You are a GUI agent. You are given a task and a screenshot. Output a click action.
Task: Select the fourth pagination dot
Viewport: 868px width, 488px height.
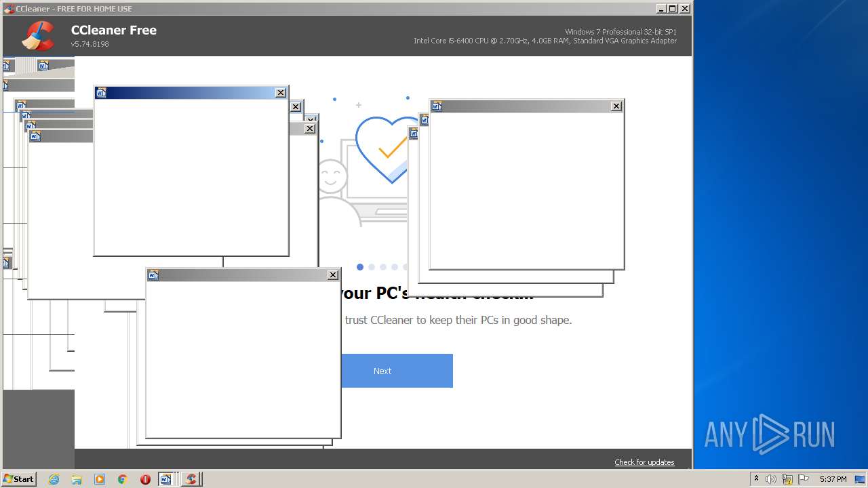(395, 267)
